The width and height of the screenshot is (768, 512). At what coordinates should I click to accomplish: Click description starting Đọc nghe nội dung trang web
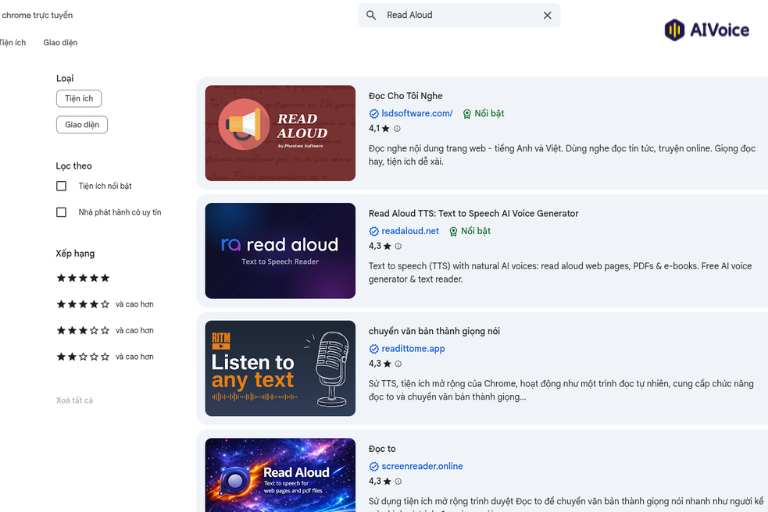pos(562,155)
